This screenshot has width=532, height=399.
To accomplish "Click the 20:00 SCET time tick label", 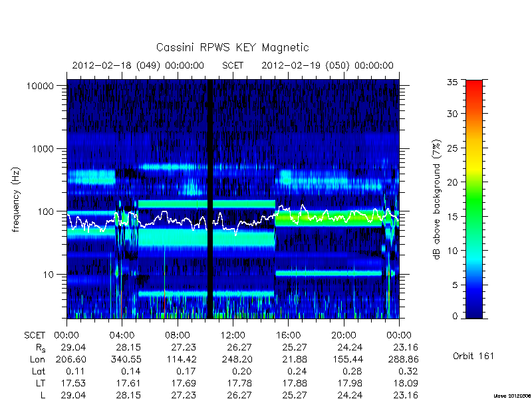I will pos(344,336).
